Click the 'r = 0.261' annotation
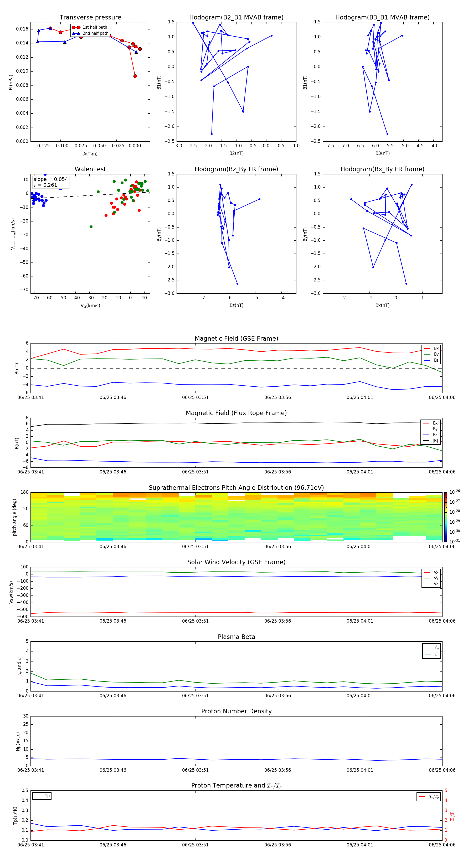473x868 pixels. point(45,185)
